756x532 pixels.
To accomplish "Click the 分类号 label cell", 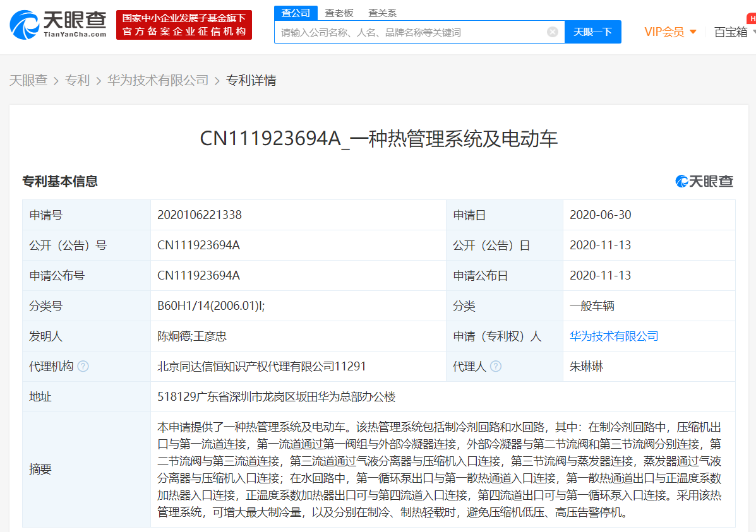I will pyautogui.click(x=87, y=305).
